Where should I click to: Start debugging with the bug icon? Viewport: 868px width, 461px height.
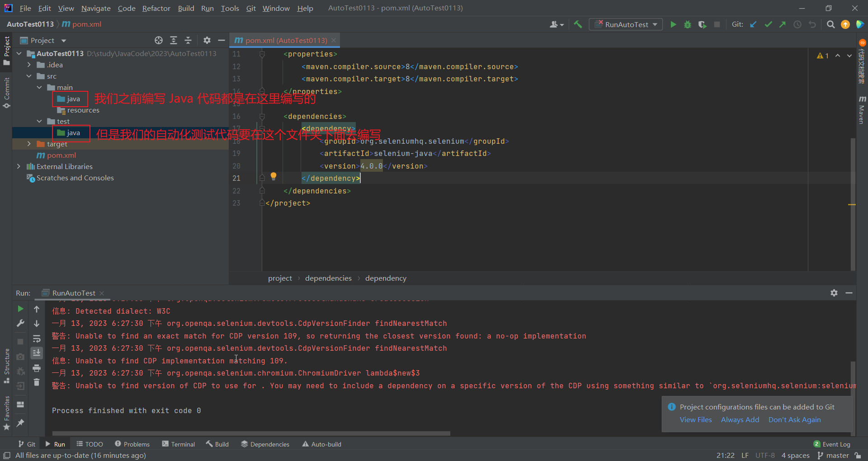(x=688, y=24)
